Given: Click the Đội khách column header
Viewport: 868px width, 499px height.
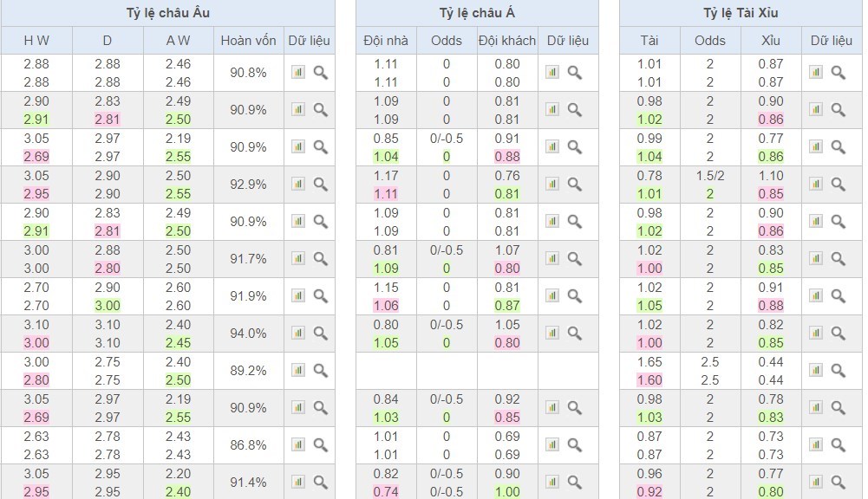Looking at the screenshot, I should click(507, 41).
